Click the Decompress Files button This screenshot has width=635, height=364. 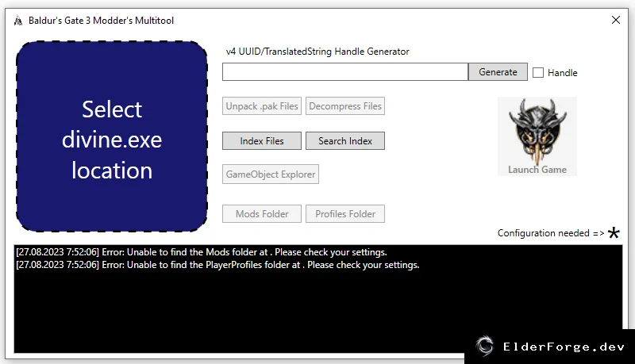[345, 106]
